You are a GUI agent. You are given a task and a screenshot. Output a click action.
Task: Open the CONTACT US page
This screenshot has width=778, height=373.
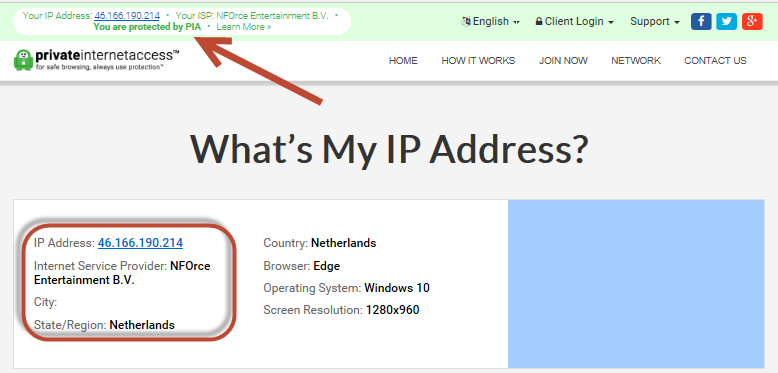click(x=715, y=61)
